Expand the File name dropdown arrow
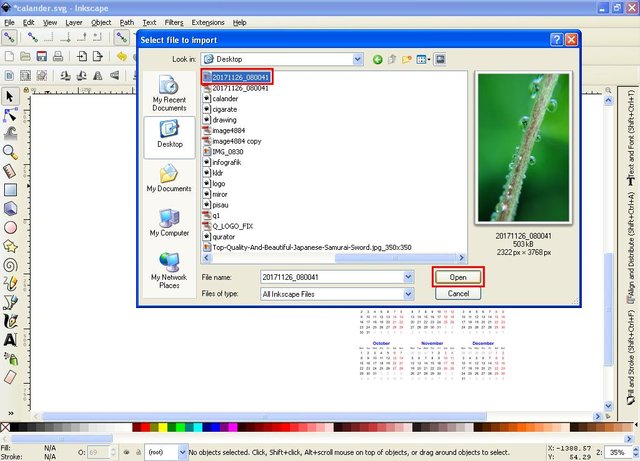640x461 pixels. 408,277
